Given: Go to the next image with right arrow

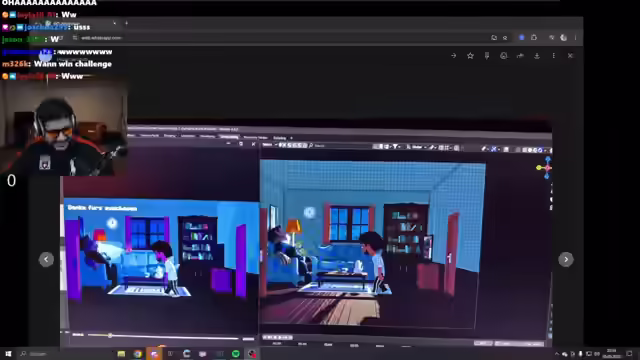Looking at the screenshot, I should pyautogui.click(x=566, y=259).
